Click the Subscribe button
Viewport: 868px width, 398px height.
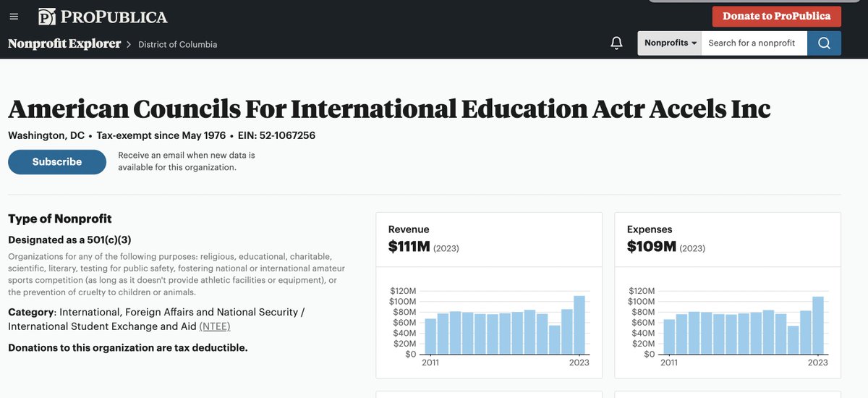(57, 162)
